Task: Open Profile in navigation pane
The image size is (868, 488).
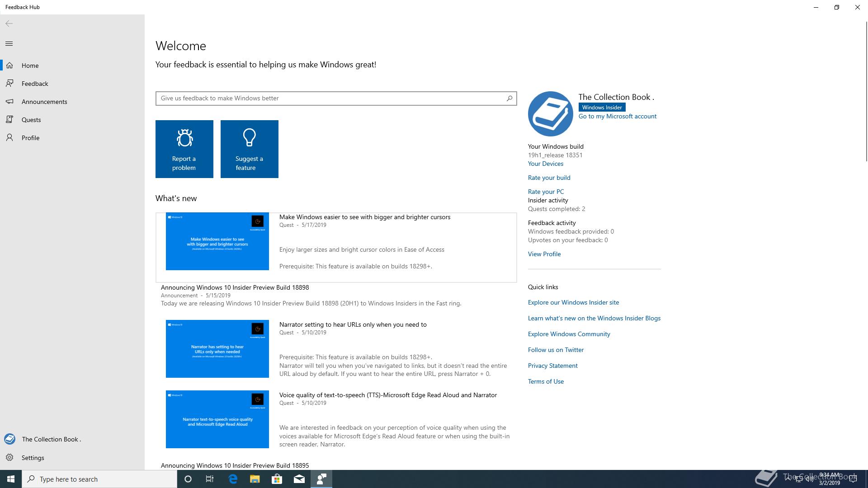Action: [72, 138]
